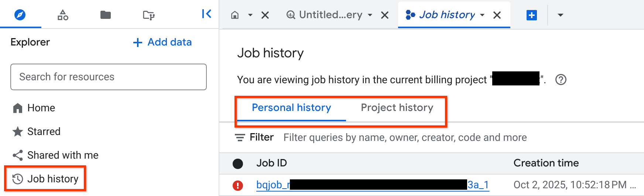Close the Untitled query tab

(x=385, y=15)
